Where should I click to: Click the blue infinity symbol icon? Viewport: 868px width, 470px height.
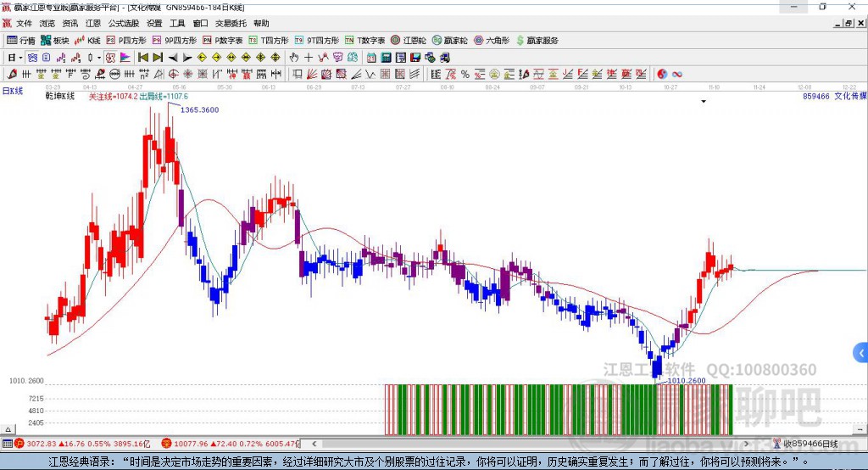(x=677, y=75)
